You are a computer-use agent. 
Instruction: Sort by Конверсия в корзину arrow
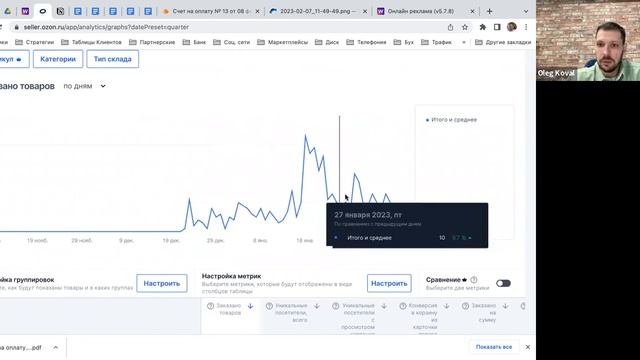pos(447,306)
